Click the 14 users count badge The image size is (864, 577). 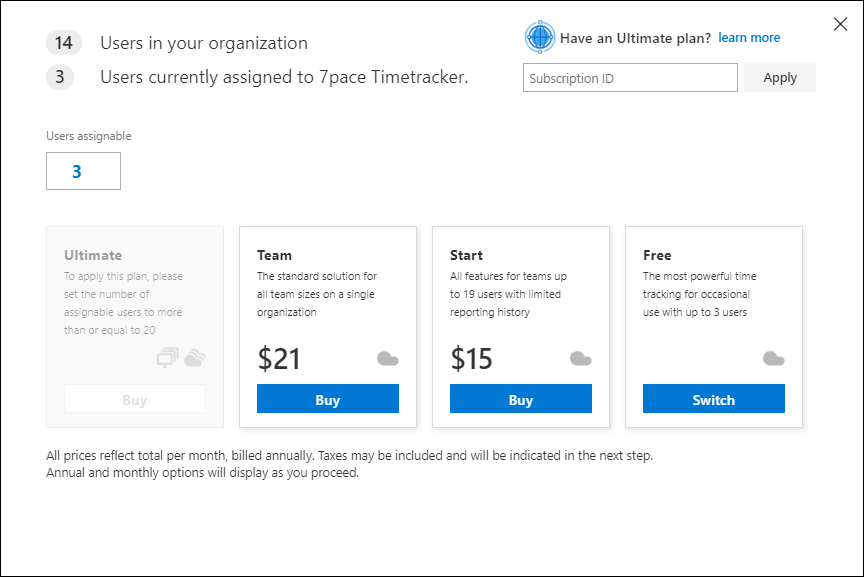(x=64, y=43)
